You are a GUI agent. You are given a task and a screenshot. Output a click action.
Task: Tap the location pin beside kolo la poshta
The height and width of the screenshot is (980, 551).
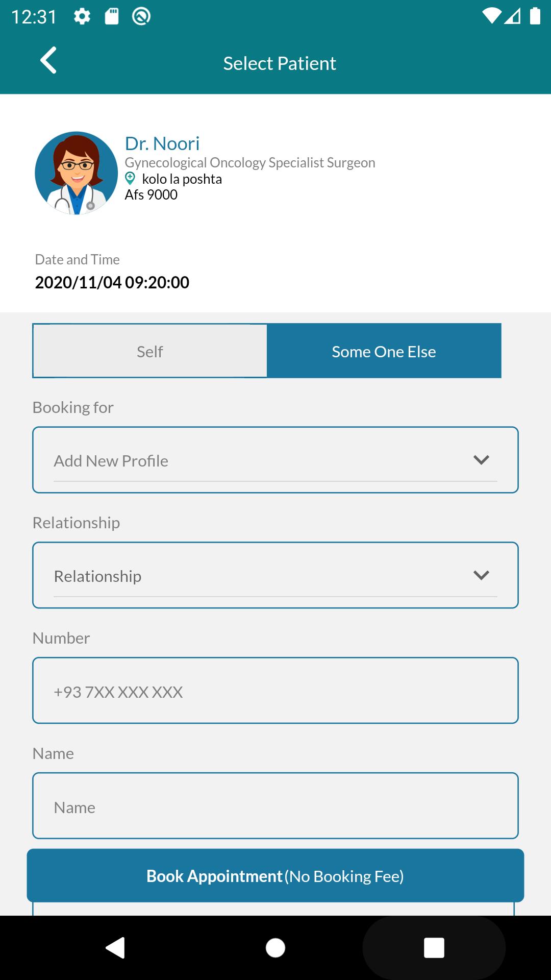(130, 179)
